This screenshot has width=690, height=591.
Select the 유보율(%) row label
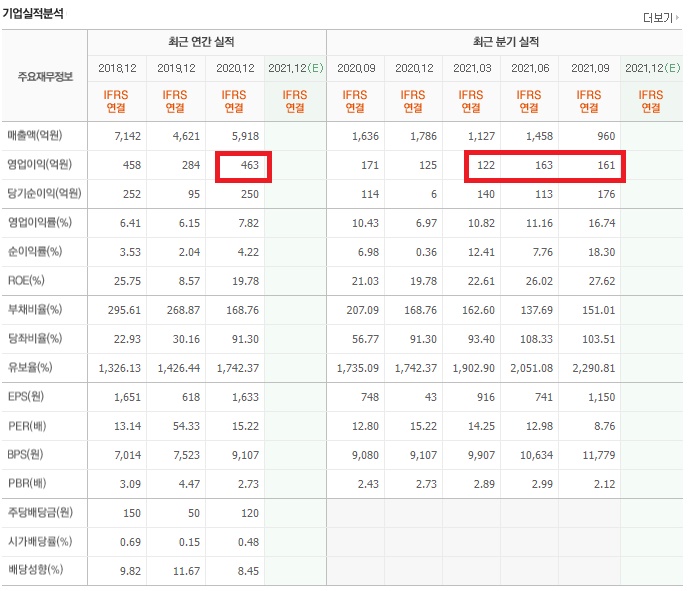pos(30,367)
